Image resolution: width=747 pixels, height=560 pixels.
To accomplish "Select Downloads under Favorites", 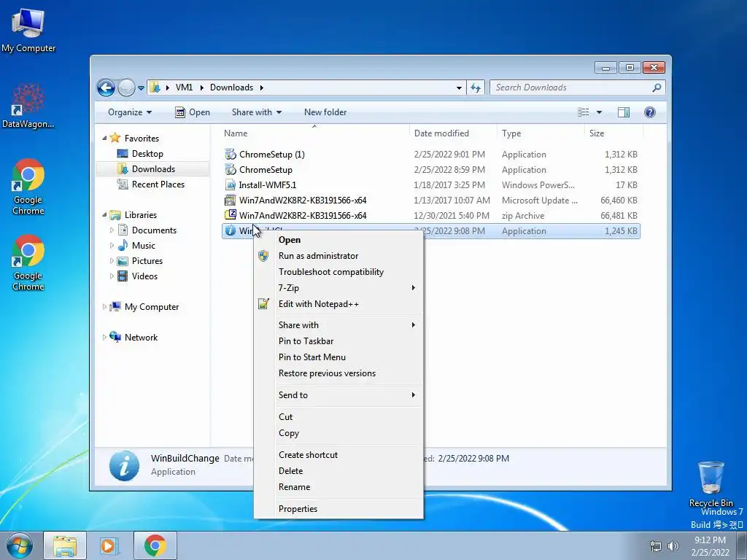I will pyautogui.click(x=152, y=169).
